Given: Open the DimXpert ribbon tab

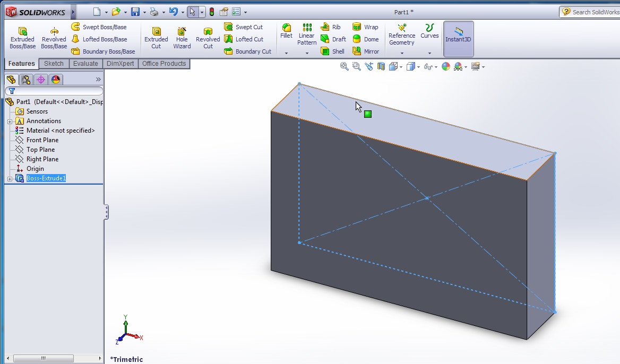Looking at the screenshot, I should pyautogui.click(x=120, y=63).
